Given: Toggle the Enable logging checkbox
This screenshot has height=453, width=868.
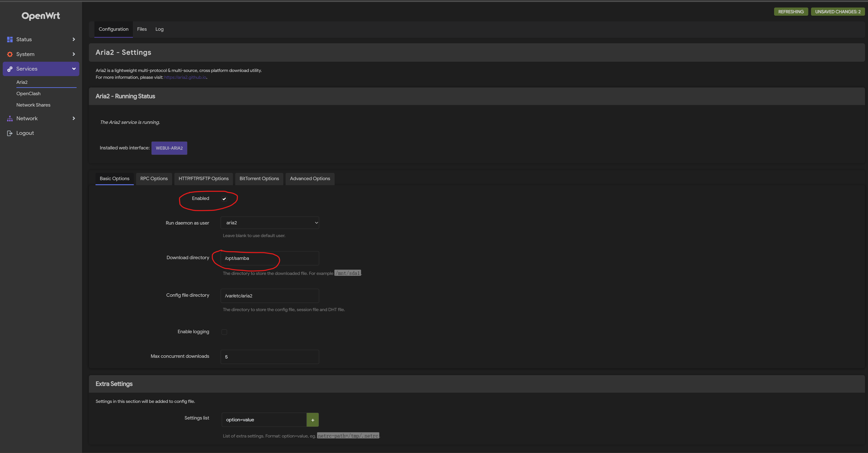Looking at the screenshot, I should point(224,332).
